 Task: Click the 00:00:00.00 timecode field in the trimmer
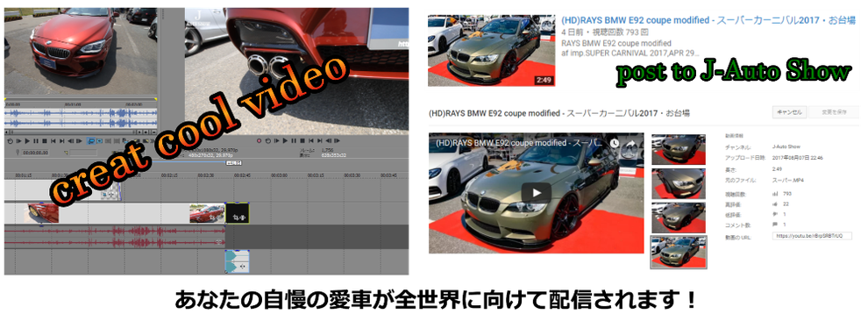35,153
